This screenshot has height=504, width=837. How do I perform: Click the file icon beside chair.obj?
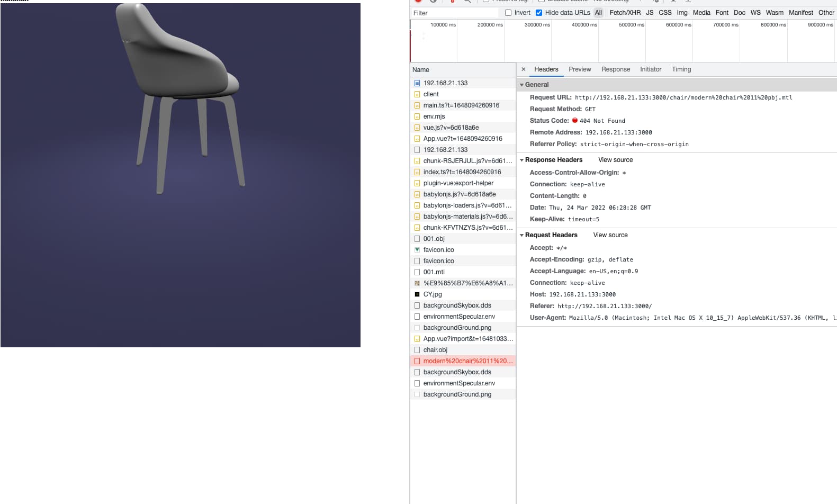(417, 350)
